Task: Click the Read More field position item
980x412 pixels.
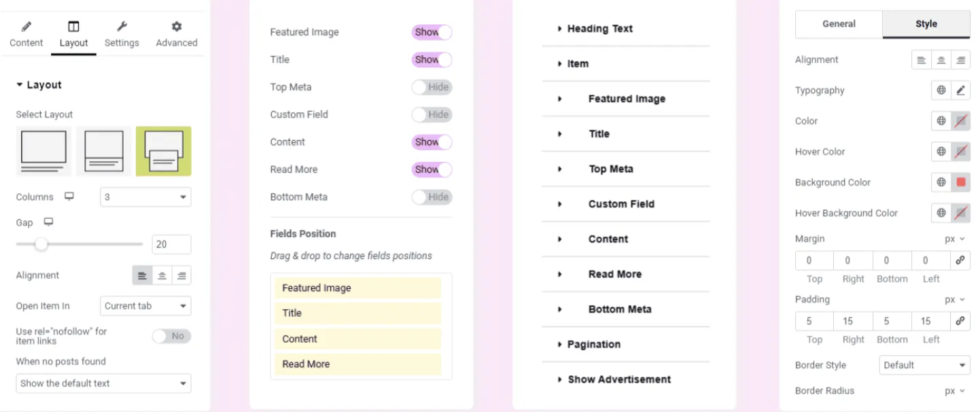Action: (358, 364)
